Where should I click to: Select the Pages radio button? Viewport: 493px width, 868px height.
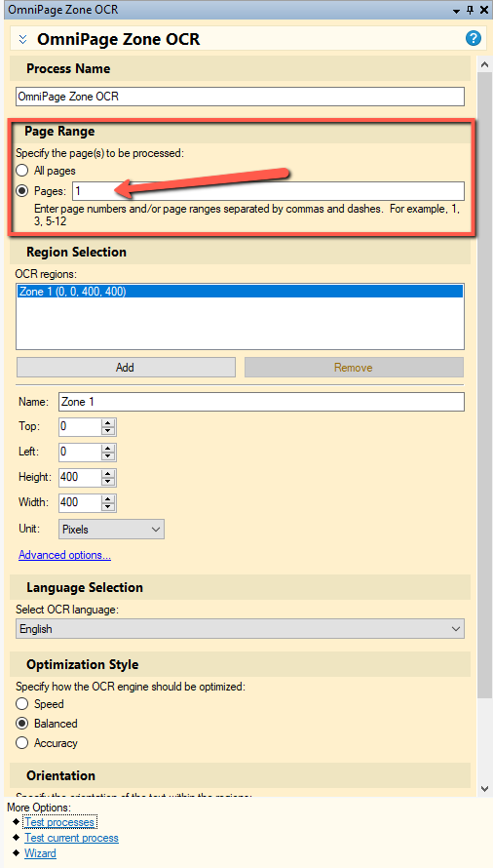(x=22, y=191)
